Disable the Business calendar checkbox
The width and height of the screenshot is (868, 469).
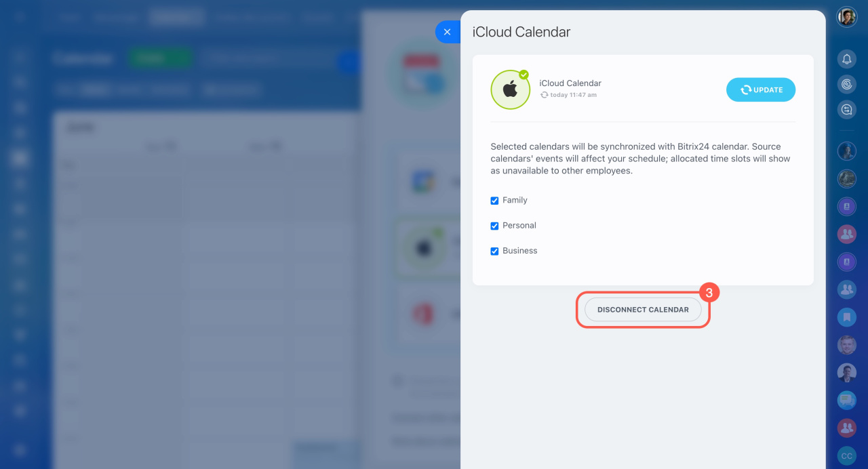[494, 251]
